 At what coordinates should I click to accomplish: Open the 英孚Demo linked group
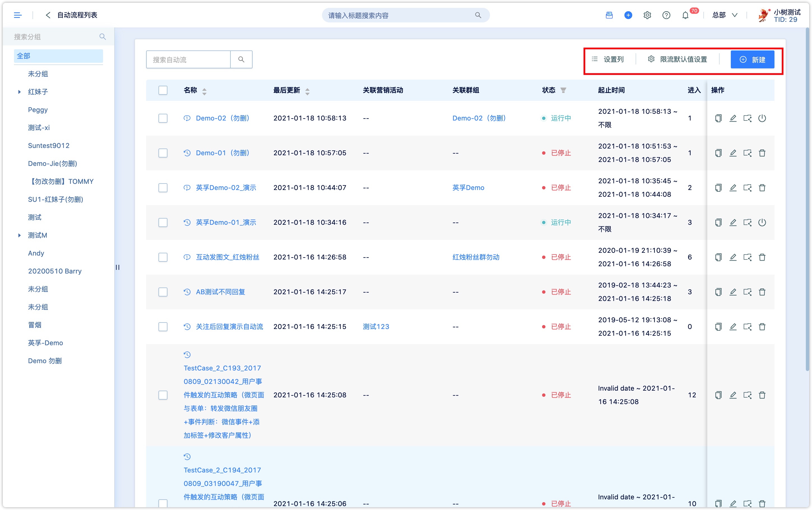click(468, 188)
